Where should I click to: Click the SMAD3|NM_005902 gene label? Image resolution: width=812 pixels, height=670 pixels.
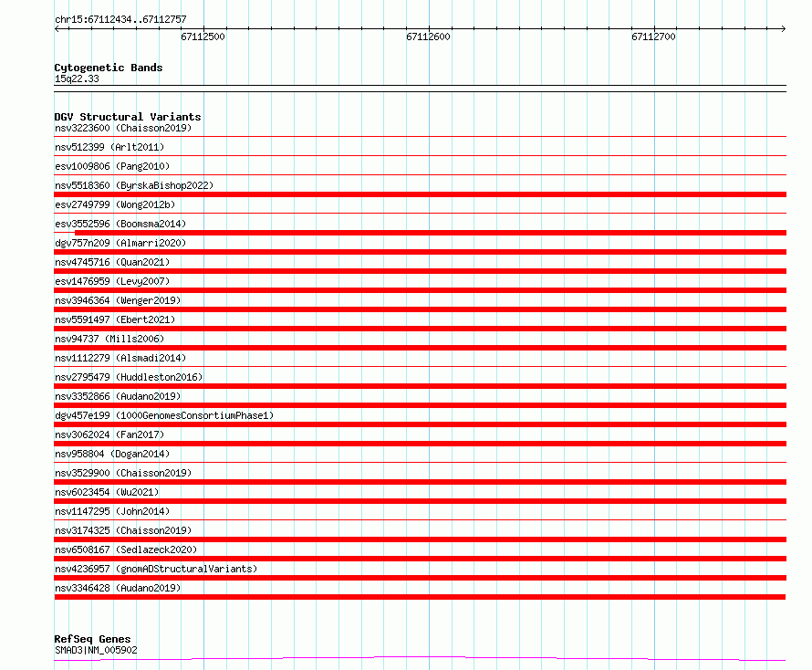pos(96,650)
